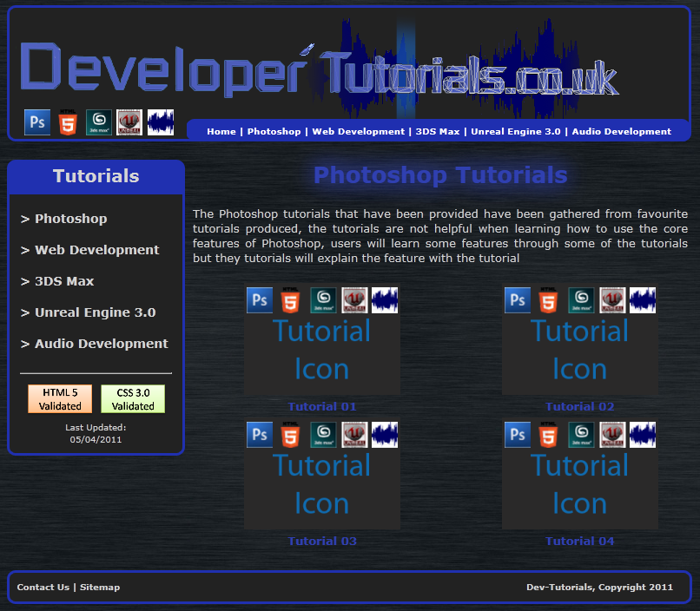Click the HTML5 icon in header
700x611 pixels.
(68, 122)
